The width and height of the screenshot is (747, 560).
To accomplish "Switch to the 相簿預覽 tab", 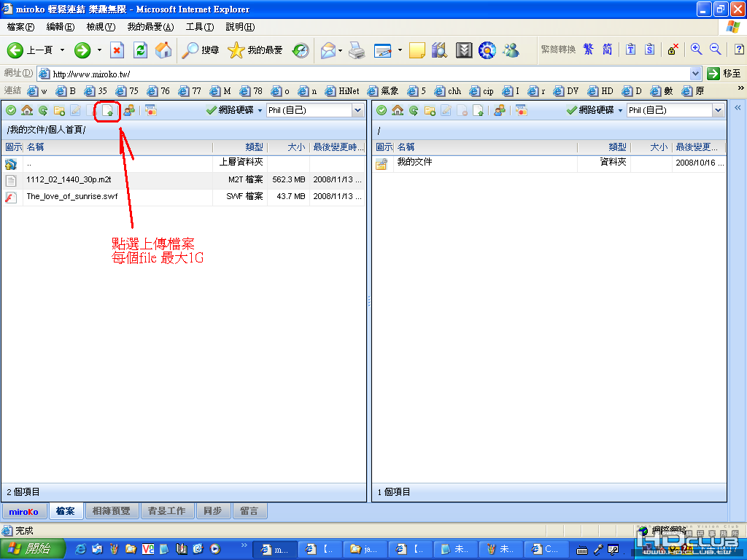I will [x=112, y=511].
